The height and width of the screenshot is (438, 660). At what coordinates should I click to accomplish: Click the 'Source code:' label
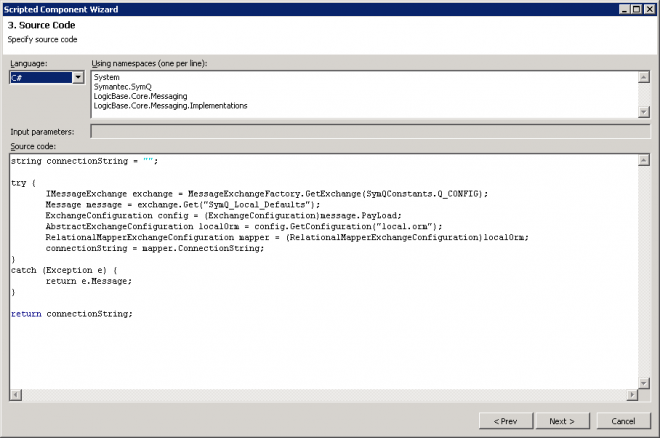coord(33,146)
